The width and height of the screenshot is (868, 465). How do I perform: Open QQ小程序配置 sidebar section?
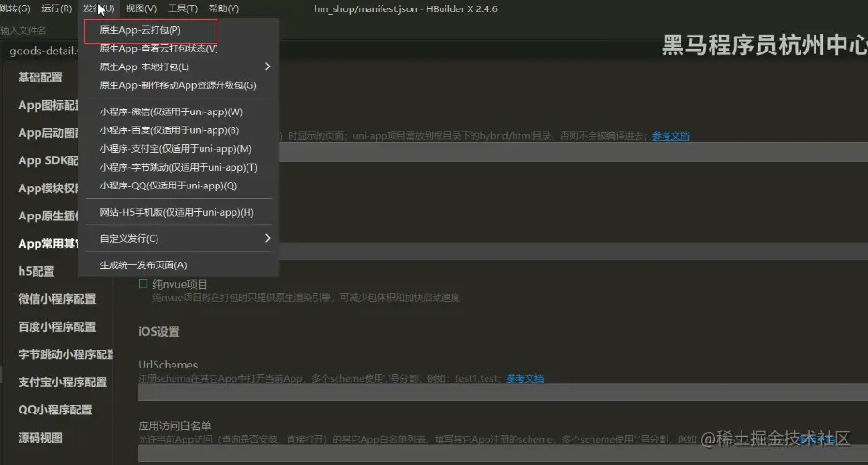tap(55, 410)
